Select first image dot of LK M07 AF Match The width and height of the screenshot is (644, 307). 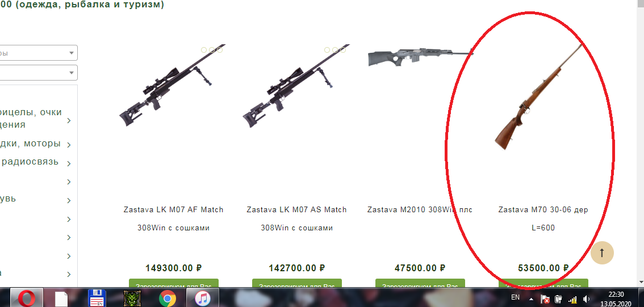tap(204, 50)
